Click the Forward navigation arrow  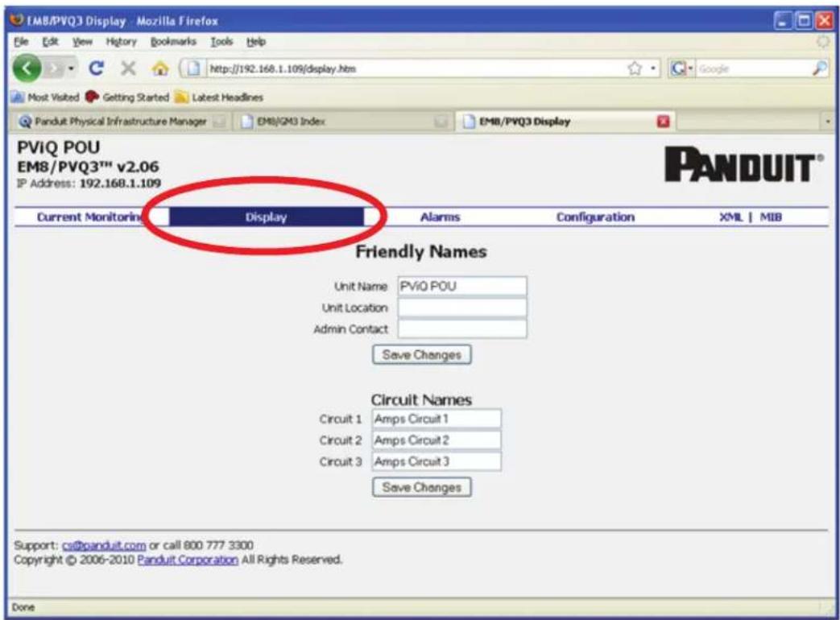pyautogui.click(x=54, y=68)
